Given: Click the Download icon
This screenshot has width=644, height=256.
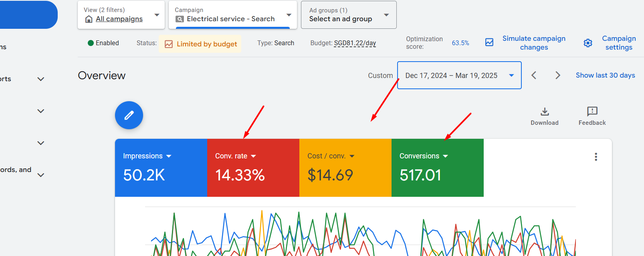Looking at the screenshot, I should (545, 112).
